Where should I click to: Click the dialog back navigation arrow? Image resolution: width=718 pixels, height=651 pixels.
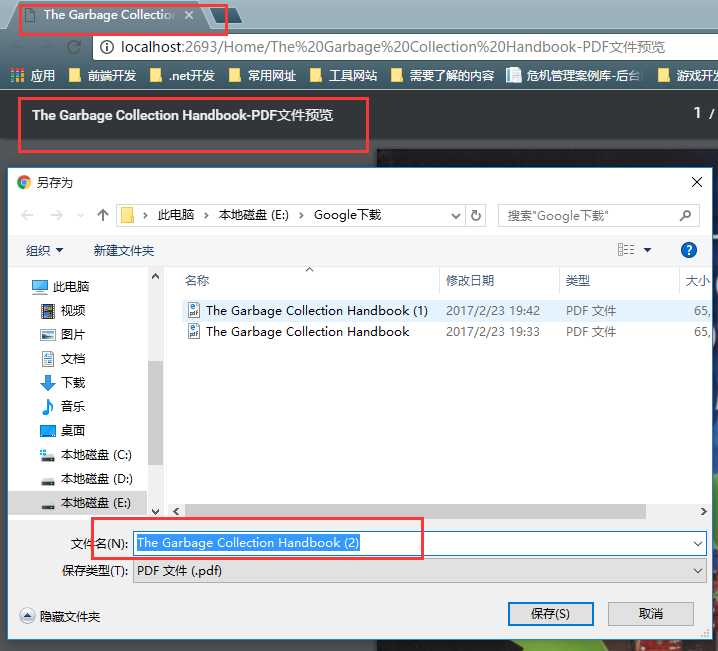tap(27, 215)
